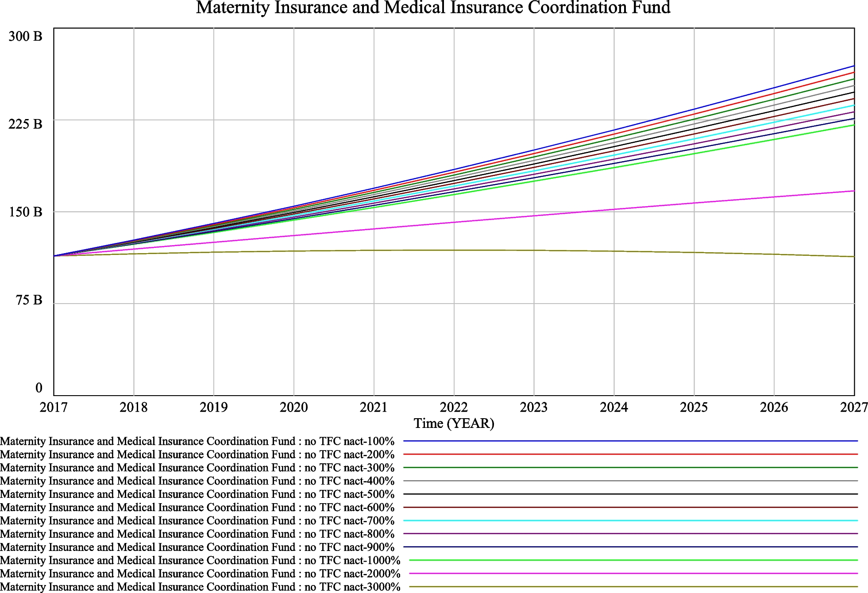
Task: Click the gray legend line for nact-400%
Action: tap(631, 481)
